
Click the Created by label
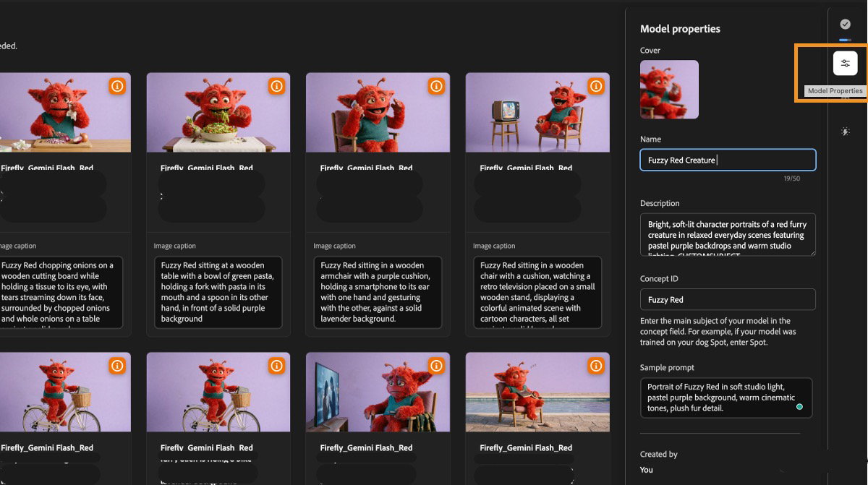(659, 455)
